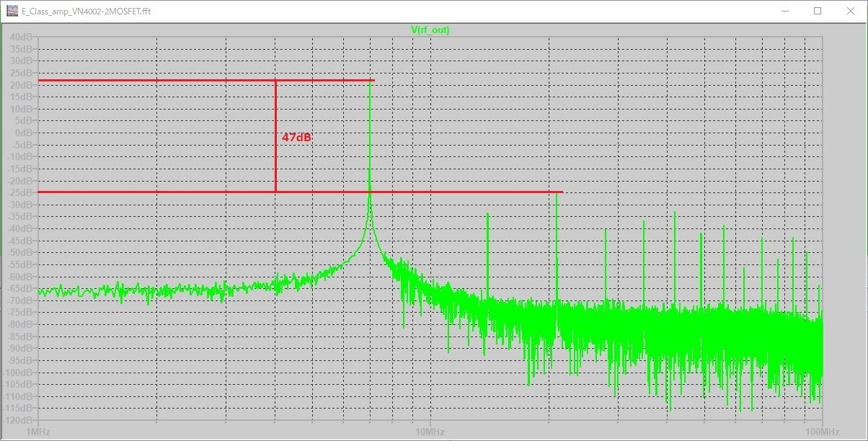Select the V(rf_out) trace label
The width and height of the screenshot is (868, 441).
(x=431, y=30)
